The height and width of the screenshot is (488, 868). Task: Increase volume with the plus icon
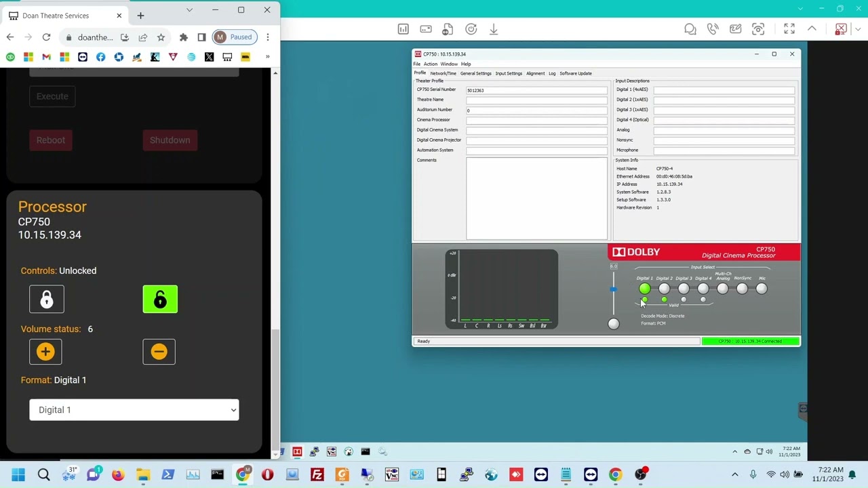coord(45,351)
